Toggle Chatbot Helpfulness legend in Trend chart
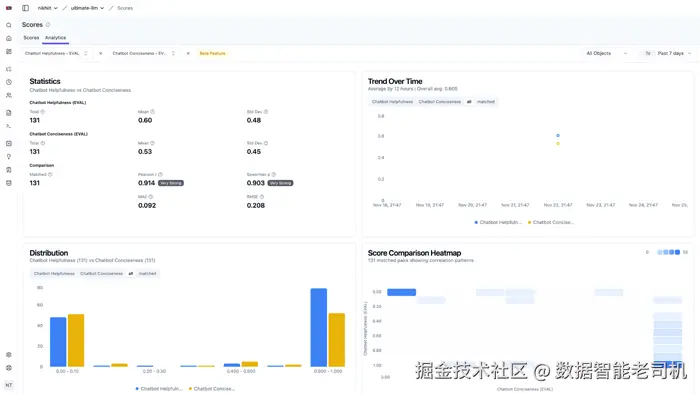Screen dimensions: 700x394 [498, 222]
